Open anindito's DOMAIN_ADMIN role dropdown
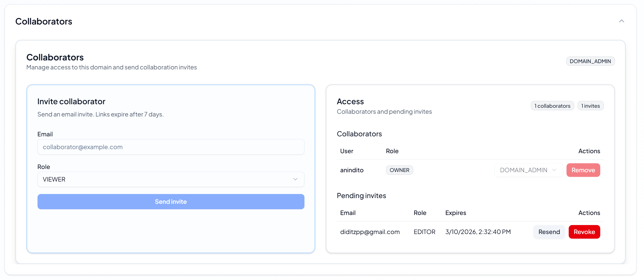The image size is (644, 280). pyautogui.click(x=528, y=170)
